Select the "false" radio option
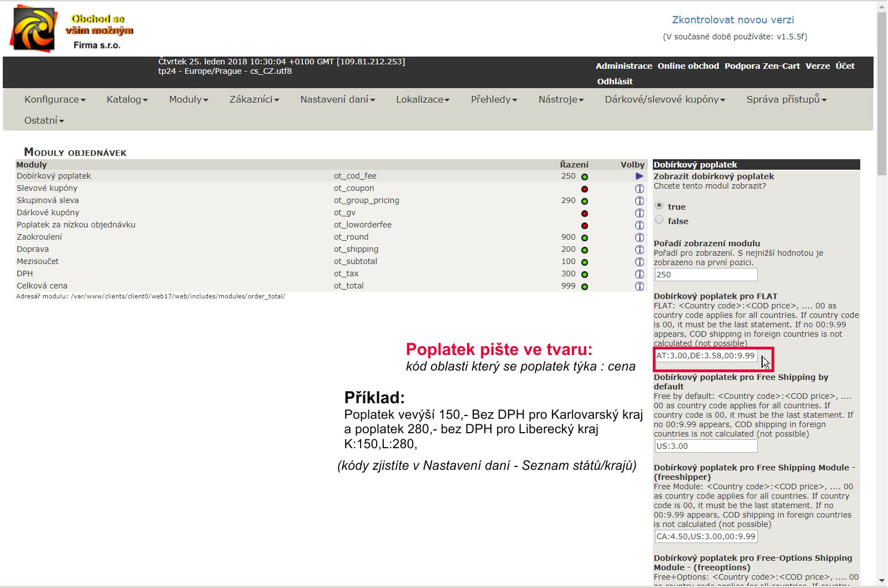Viewport: 888px width, 588px height. click(x=659, y=220)
